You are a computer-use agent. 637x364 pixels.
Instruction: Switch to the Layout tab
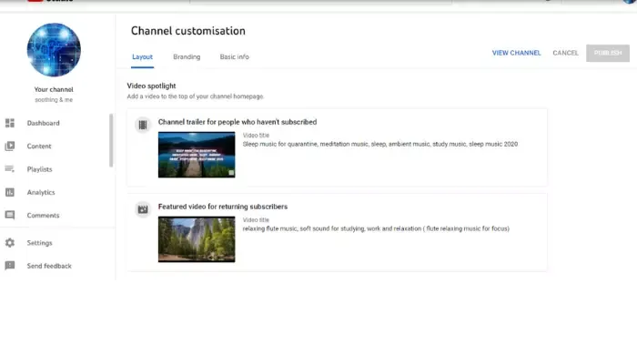coord(142,56)
